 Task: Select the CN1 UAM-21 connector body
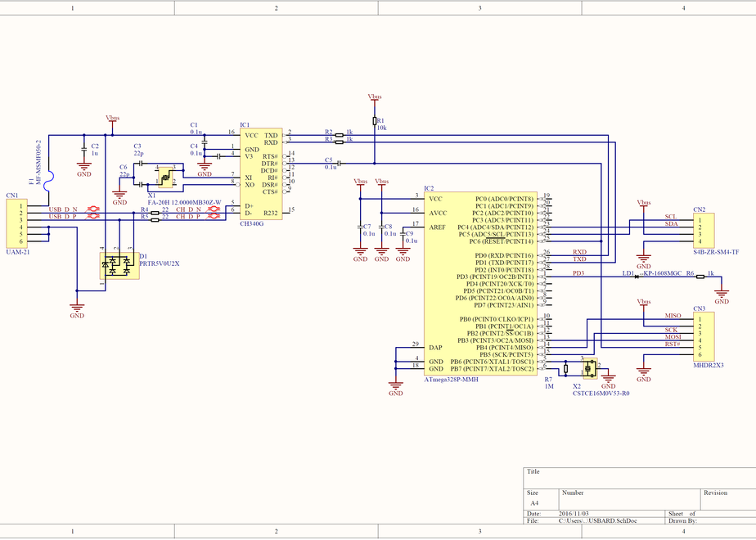[17, 223]
